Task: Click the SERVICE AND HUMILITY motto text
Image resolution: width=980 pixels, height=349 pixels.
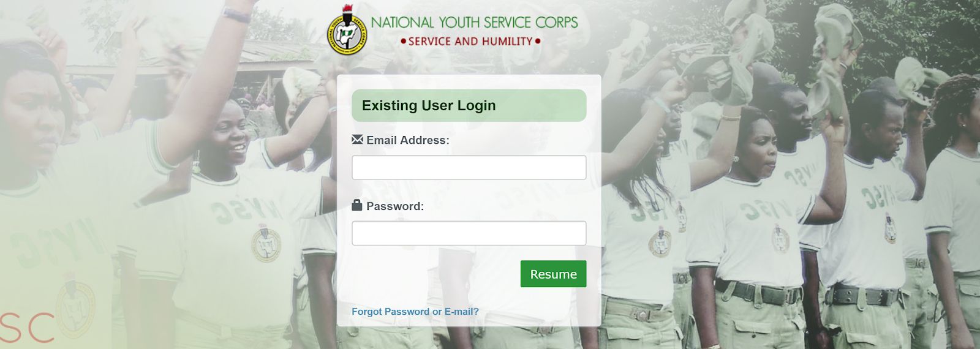Action: click(470, 41)
